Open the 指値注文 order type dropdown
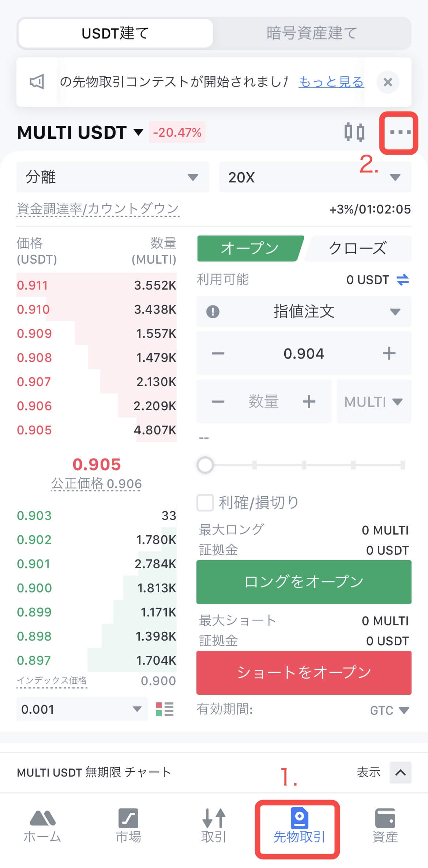Screen dimensions: 428x868 coord(304,312)
